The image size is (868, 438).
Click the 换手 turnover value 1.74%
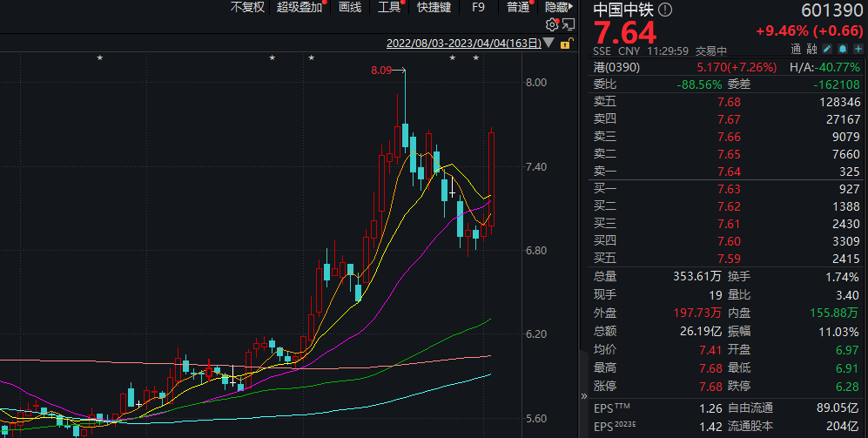[x=841, y=276]
